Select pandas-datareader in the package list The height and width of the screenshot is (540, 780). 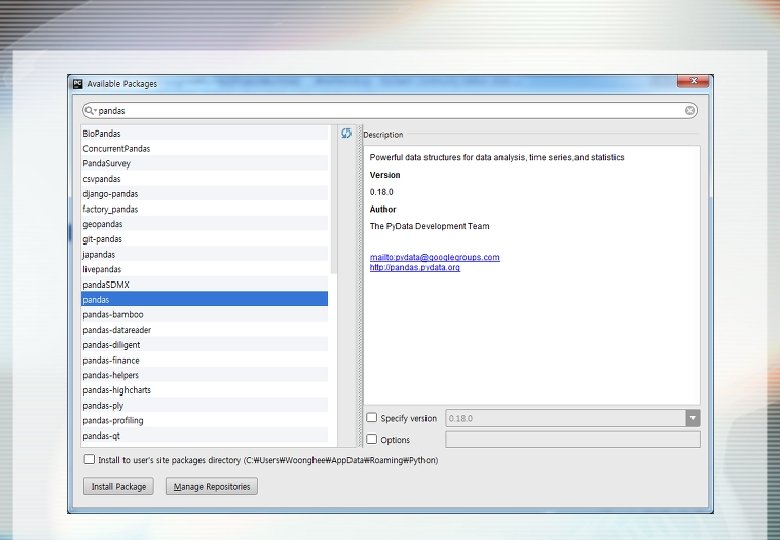[x=204, y=330]
